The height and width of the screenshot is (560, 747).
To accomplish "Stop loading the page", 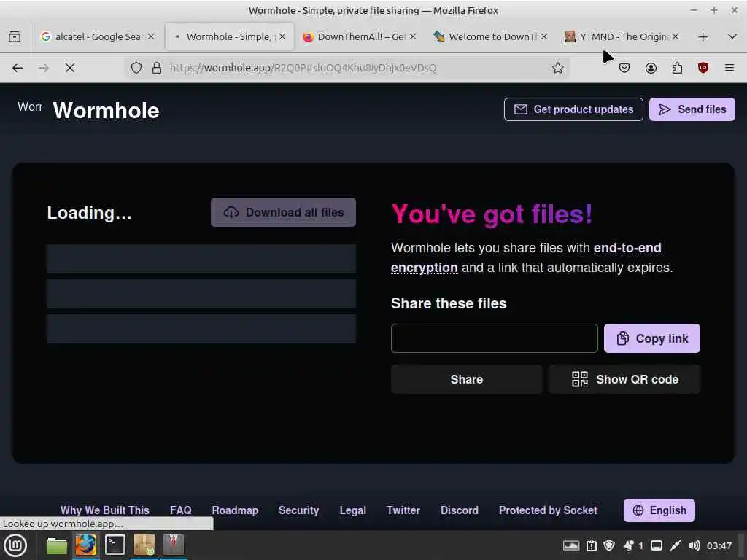I will point(70,68).
